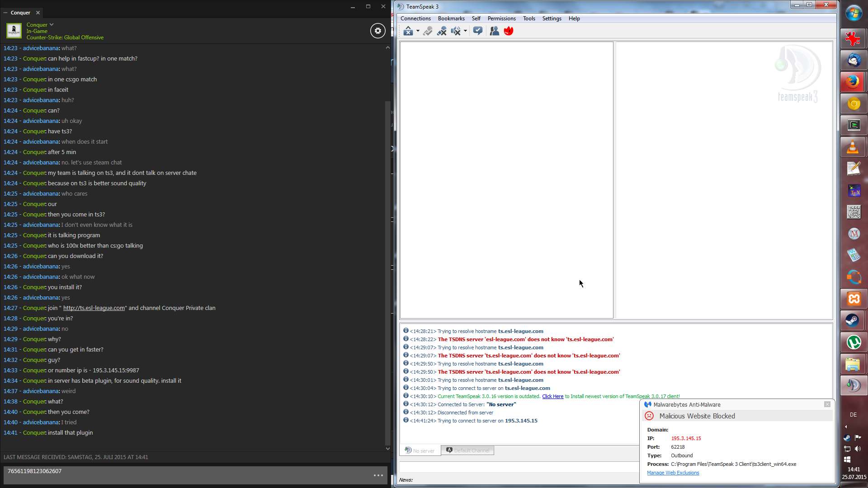Click the red Overwolf toolbar icon
Viewport: 868px width, 488px height.
tap(509, 31)
